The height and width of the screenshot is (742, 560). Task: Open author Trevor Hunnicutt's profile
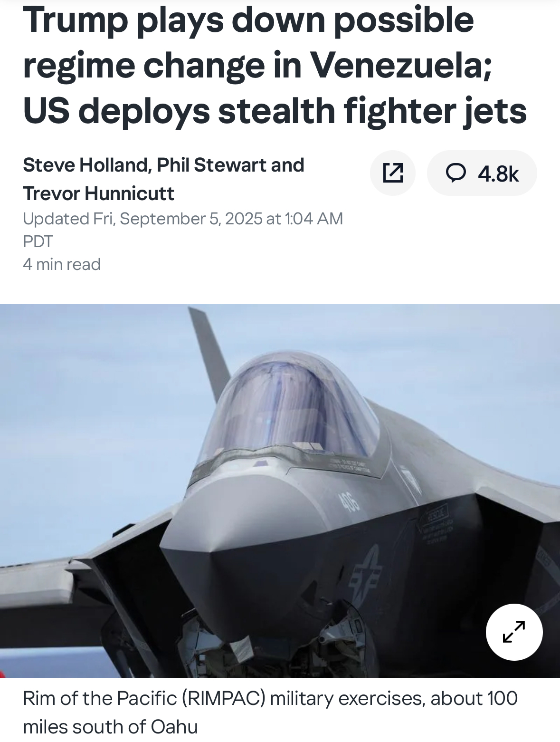98,193
